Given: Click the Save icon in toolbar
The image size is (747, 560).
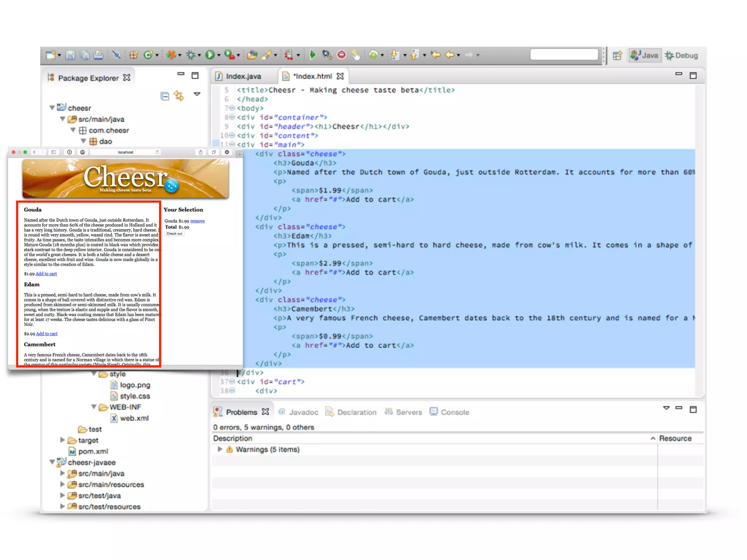Looking at the screenshot, I should click(x=70, y=55).
